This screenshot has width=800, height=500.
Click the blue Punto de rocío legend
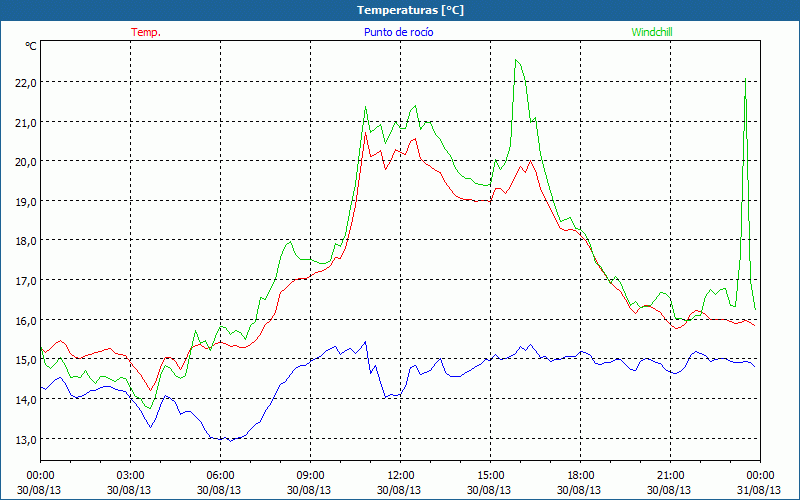click(x=398, y=32)
